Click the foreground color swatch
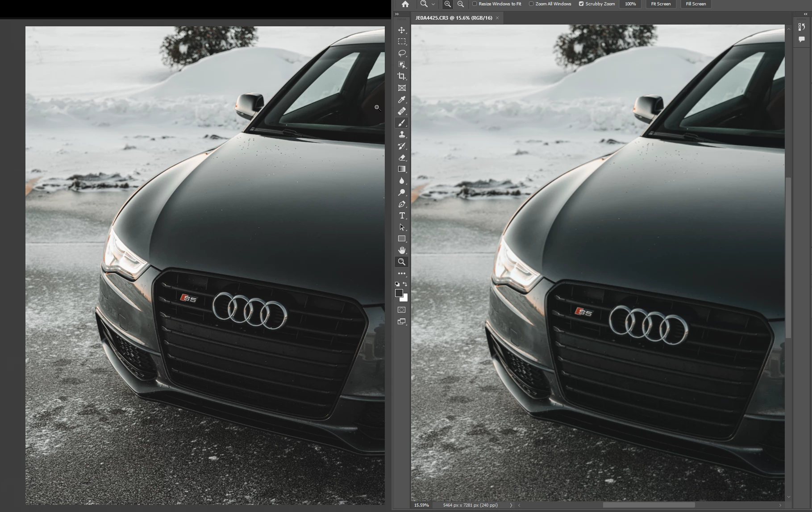Viewport: 812px width, 512px height. pyautogui.click(x=399, y=293)
